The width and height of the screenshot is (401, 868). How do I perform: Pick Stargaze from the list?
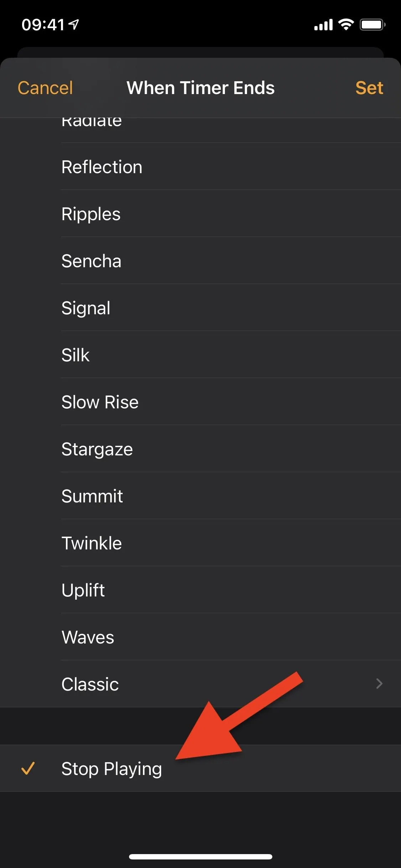[200, 449]
